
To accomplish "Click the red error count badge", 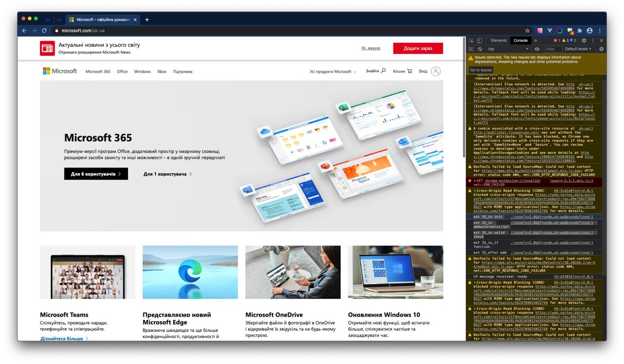I will (x=557, y=40).
